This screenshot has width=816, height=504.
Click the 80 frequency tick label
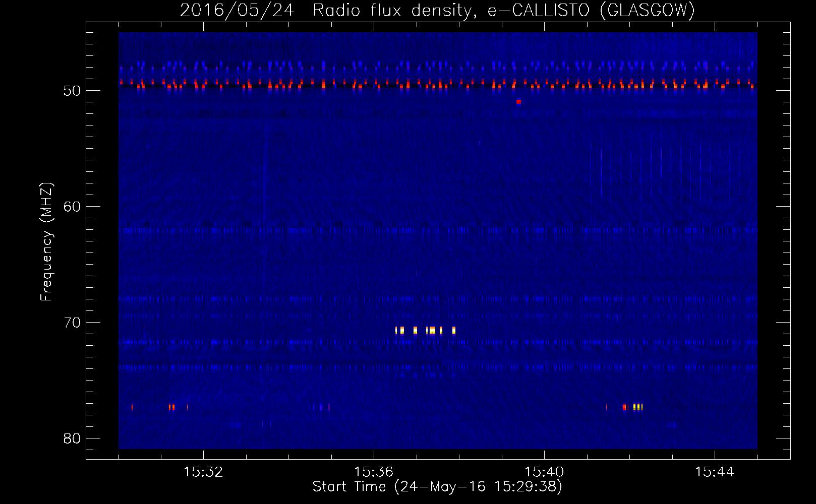(x=72, y=438)
